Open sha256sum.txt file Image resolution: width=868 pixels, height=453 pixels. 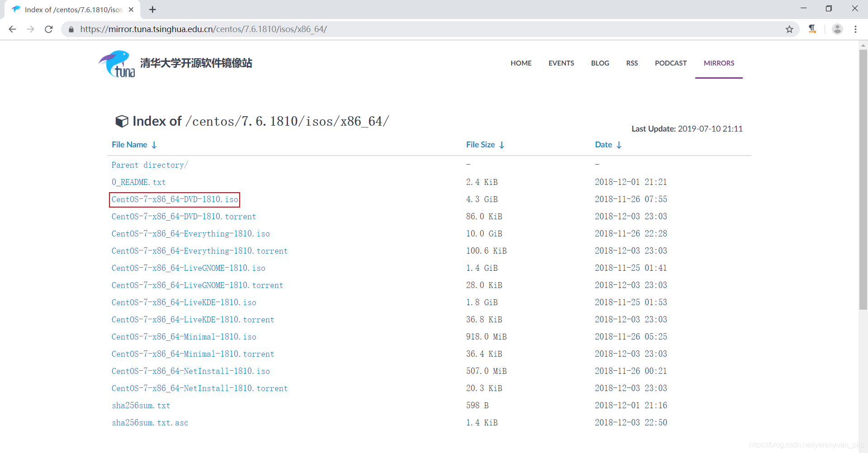coord(141,406)
